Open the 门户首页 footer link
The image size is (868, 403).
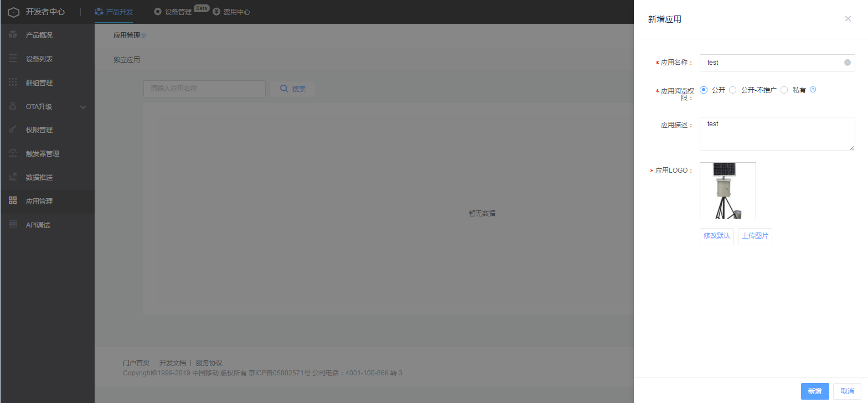[136, 363]
